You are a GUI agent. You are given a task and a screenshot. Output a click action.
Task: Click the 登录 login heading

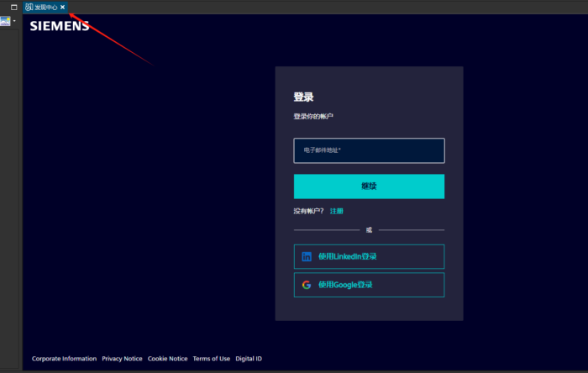[x=303, y=97]
